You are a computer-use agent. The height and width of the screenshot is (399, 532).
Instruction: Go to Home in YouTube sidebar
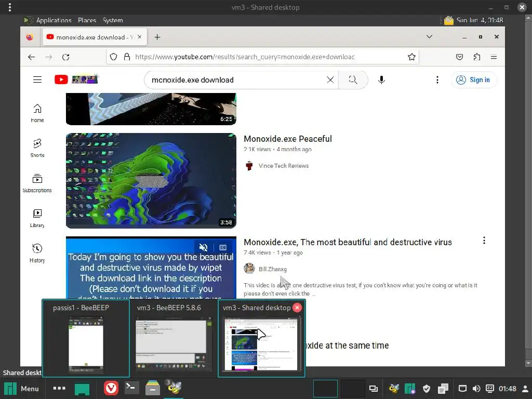pyautogui.click(x=37, y=113)
